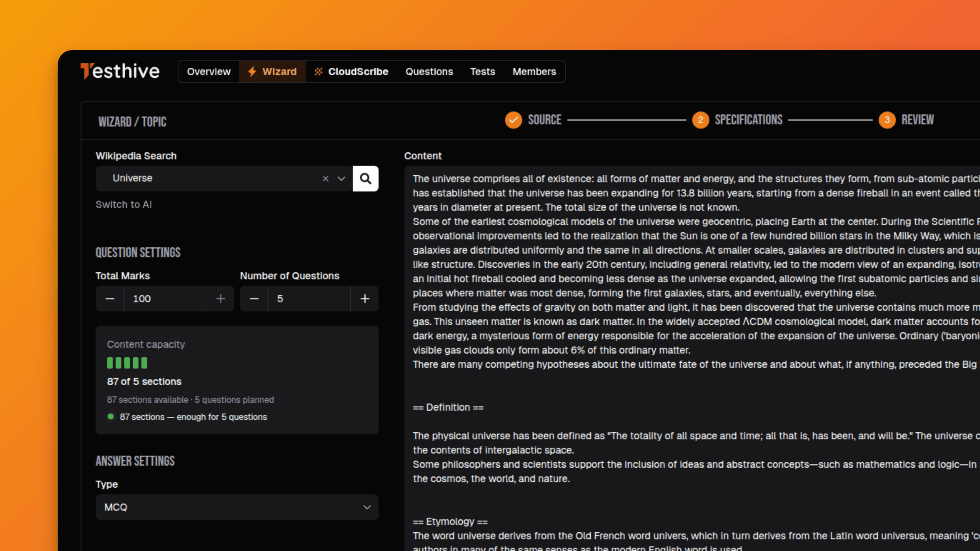Open the Members tab
Screen dimensions: 980x551
[534, 72]
